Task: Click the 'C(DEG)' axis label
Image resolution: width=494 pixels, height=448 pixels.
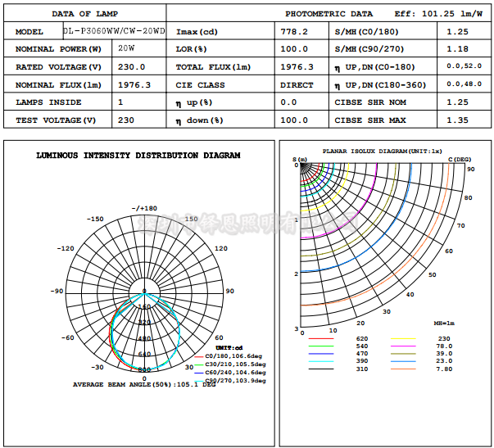Action: [460, 160]
